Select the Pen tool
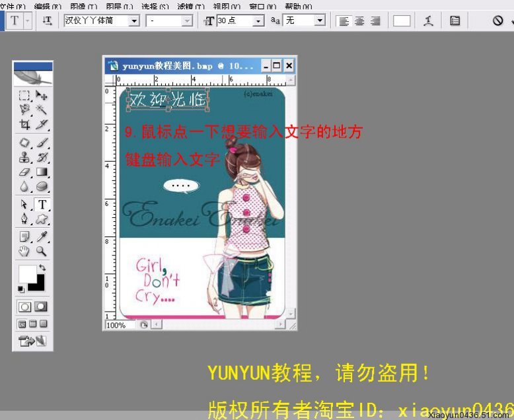Image resolution: width=514 pixels, height=420 pixels. (x=24, y=219)
